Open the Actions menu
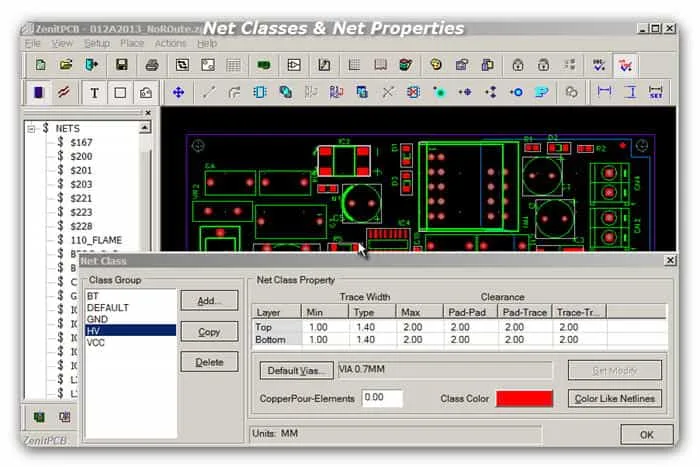Screen dimensions: 700x467 click(171, 43)
